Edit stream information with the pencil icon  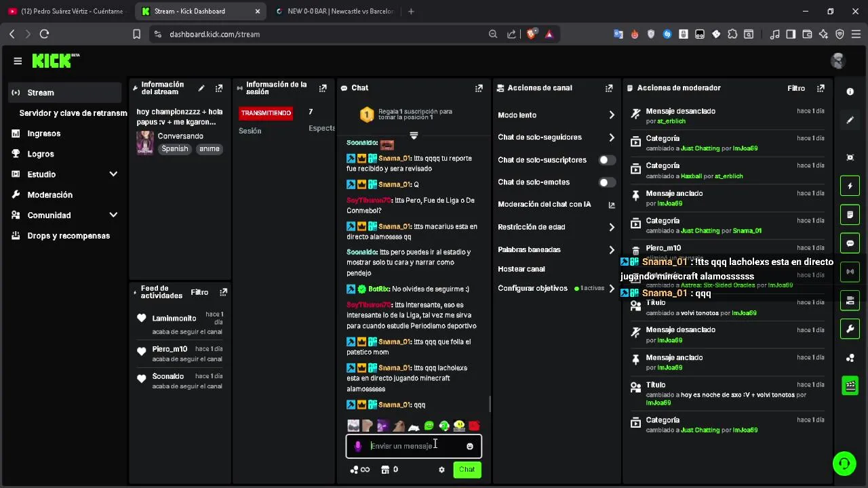click(x=201, y=88)
